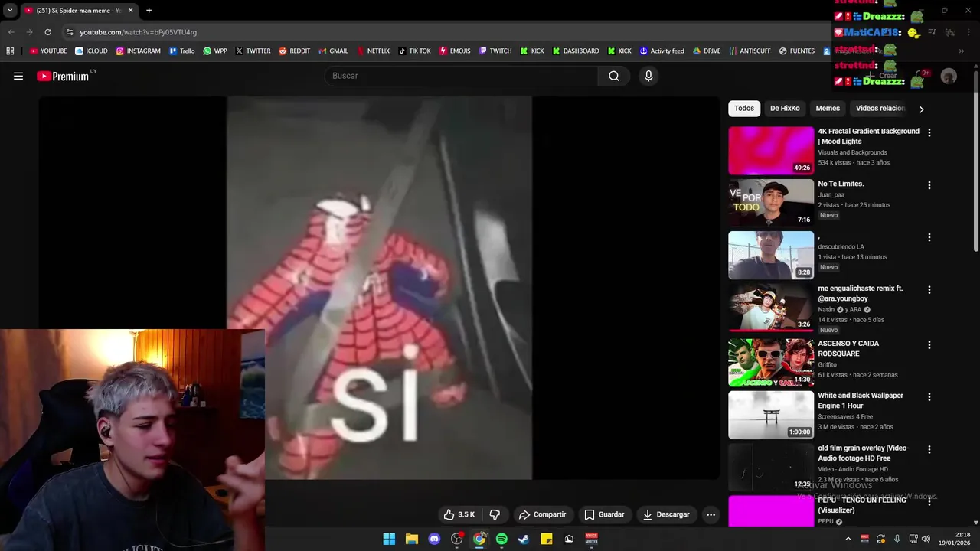Viewport: 980px width, 551px height.
Task: Open the ASCENSO Y CAIDA RODSQUARE thumbnail
Action: (771, 363)
